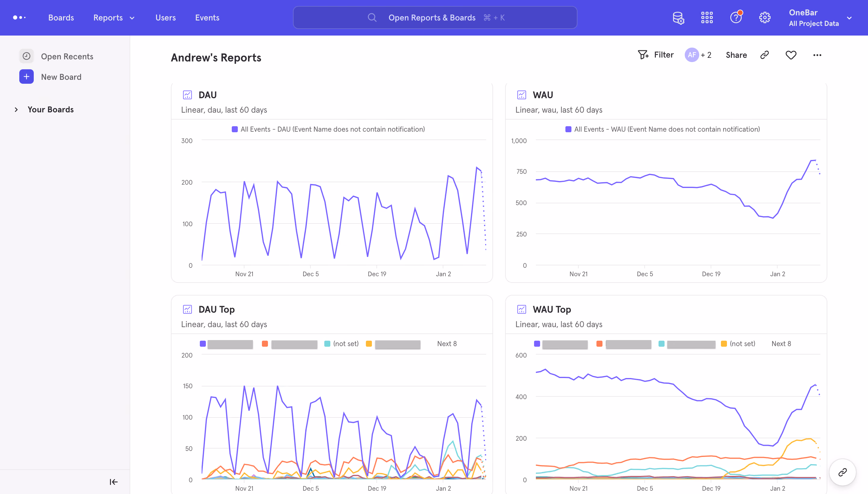Image resolution: width=868 pixels, height=494 pixels.
Task: Click the DAU legend label text
Action: tap(333, 129)
